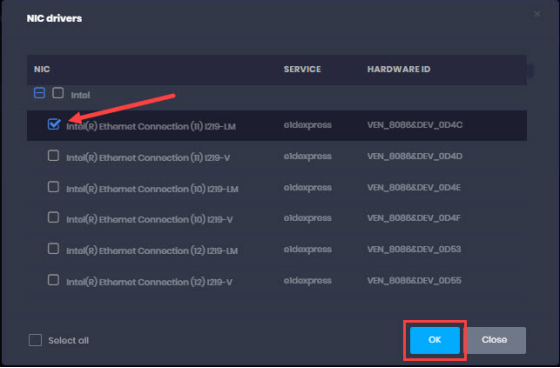
Task: Click the Select all label text
Action: click(69, 340)
